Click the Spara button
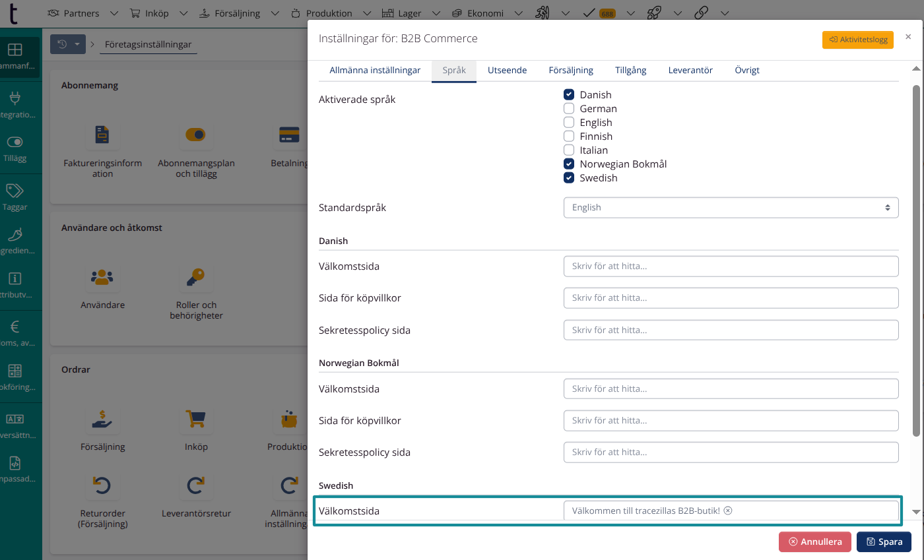Image resolution: width=924 pixels, height=560 pixels. (884, 542)
